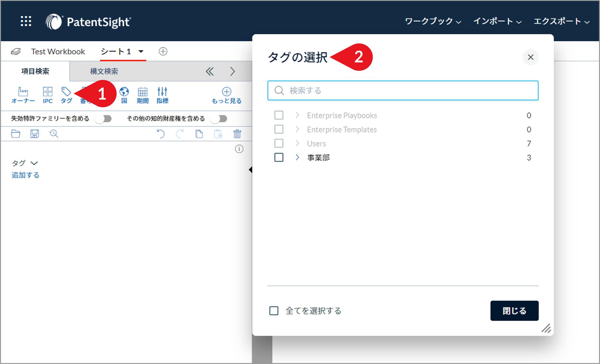The height and width of the screenshot is (364, 600).
Task: Click the undo arrow icon
Action: pyautogui.click(x=160, y=134)
